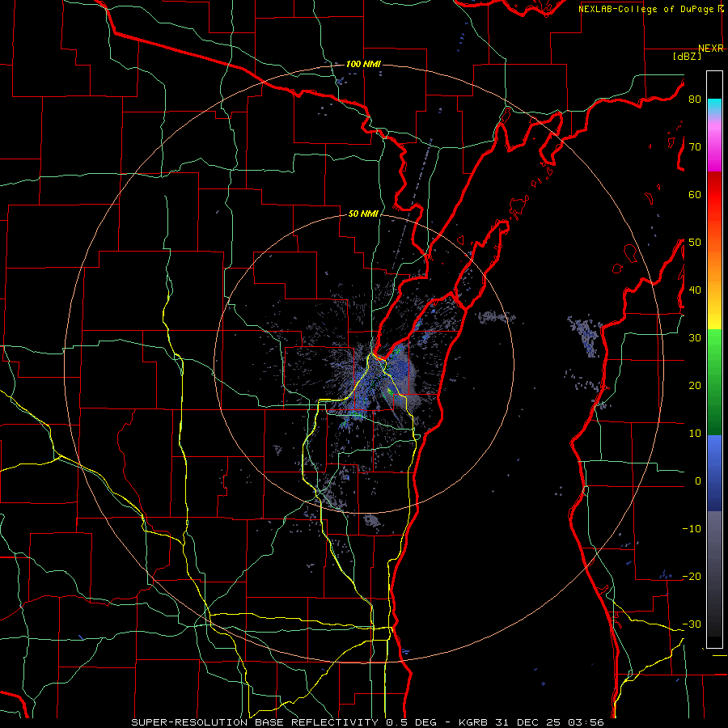Click the 0 value on dBZ scale
Screen dimensions: 728x728
pyautogui.click(x=698, y=481)
